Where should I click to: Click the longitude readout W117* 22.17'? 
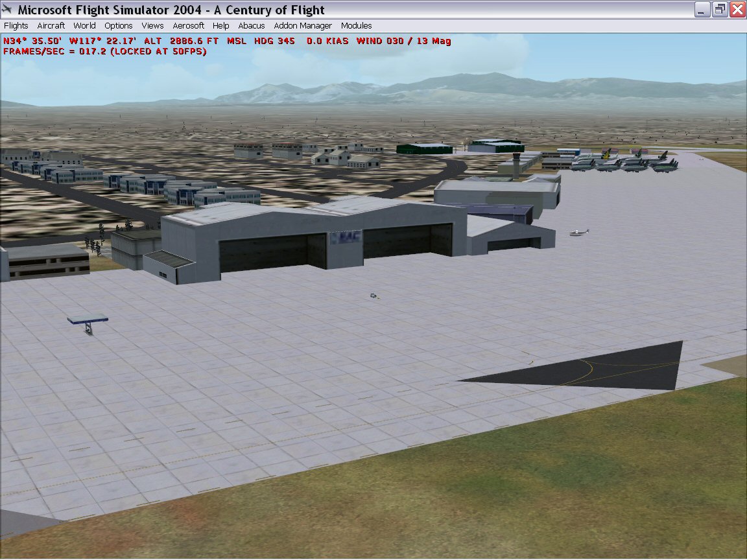(102, 41)
